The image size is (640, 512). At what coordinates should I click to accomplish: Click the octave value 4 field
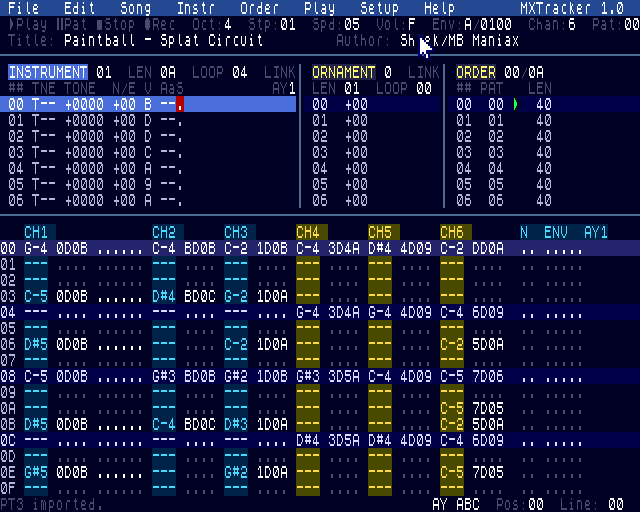point(227,25)
